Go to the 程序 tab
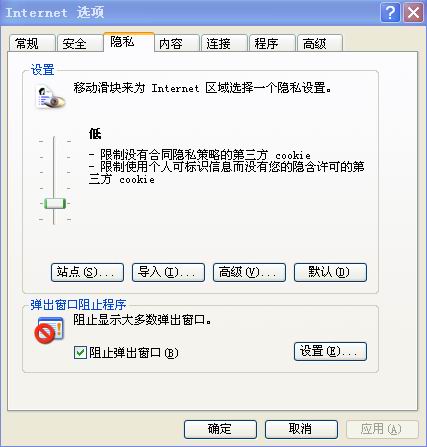The width and height of the screenshot is (427, 447). click(272, 43)
